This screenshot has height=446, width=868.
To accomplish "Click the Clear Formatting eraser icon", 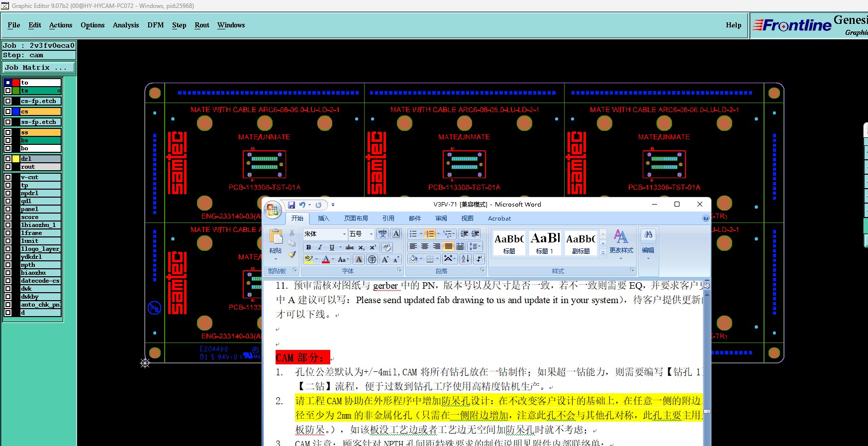I will [386, 247].
